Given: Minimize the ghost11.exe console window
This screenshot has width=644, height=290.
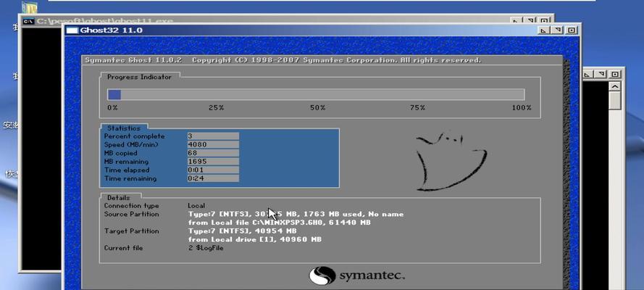Looking at the screenshot, I should click(x=516, y=20).
